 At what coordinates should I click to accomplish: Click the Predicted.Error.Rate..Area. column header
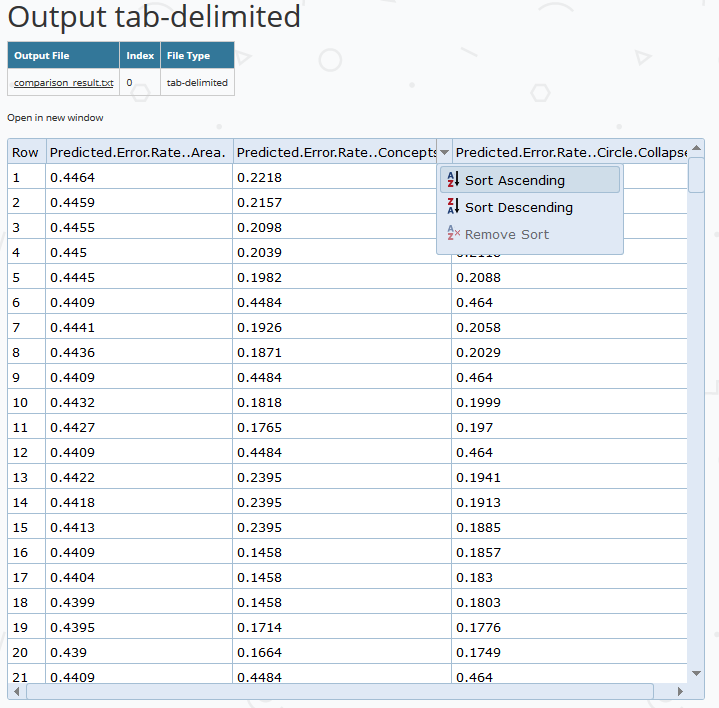139,152
